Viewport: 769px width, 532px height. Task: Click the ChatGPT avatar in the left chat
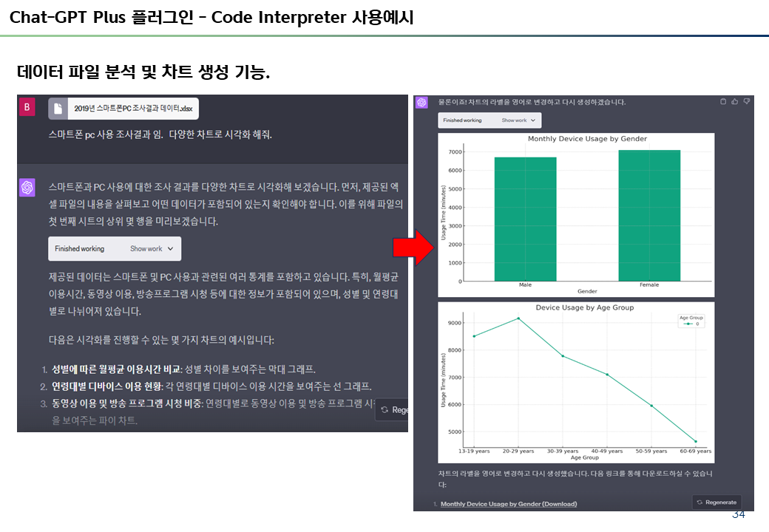click(27, 187)
